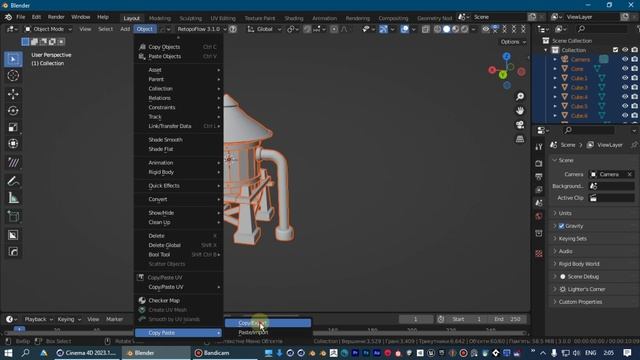
Task: Open the Select menu in viewport header
Action: tap(105, 29)
